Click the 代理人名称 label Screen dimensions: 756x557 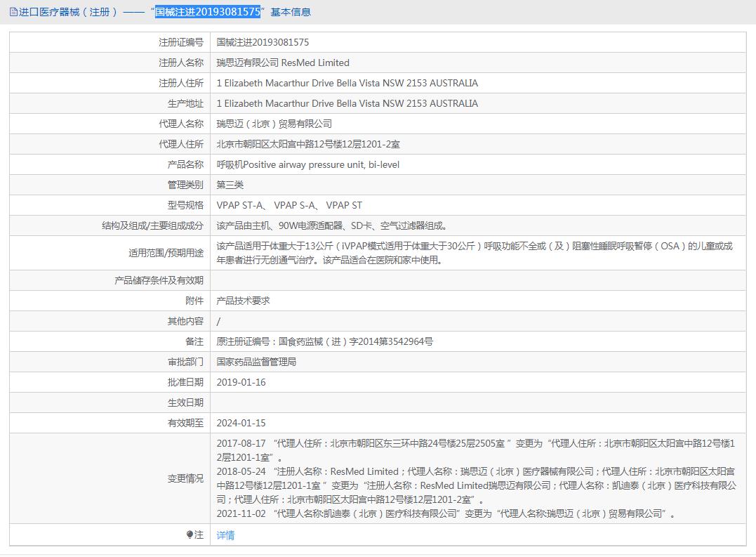click(181, 124)
